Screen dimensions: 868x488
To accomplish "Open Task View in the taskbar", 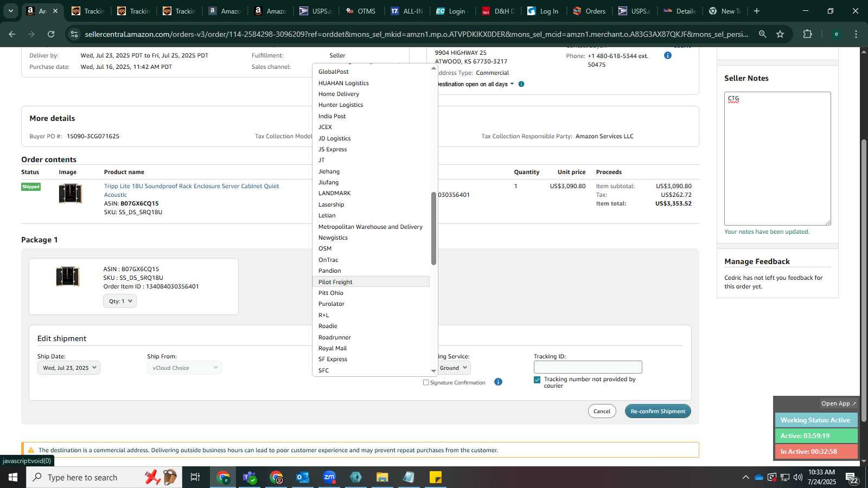I will pyautogui.click(x=195, y=477).
